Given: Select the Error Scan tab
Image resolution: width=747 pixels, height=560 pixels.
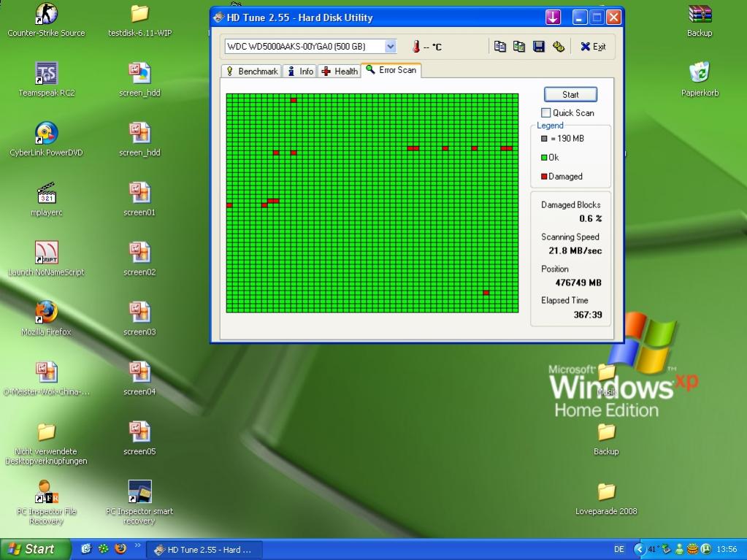Looking at the screenshot, I should [x=391, y=70].
